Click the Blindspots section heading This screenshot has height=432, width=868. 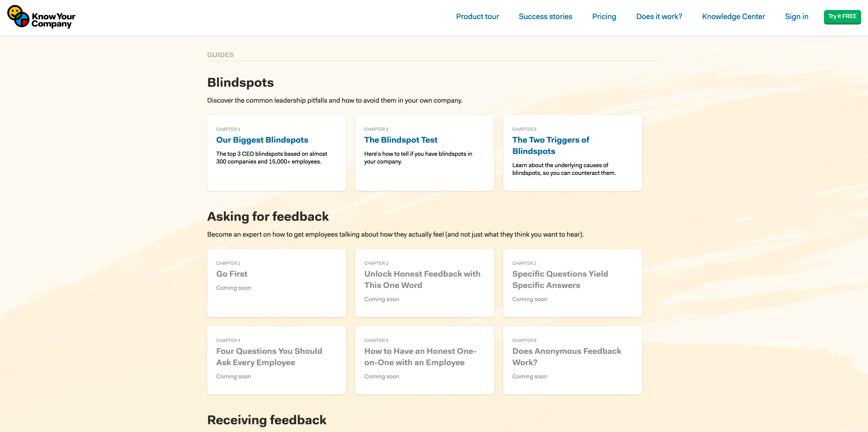(240, 82)
